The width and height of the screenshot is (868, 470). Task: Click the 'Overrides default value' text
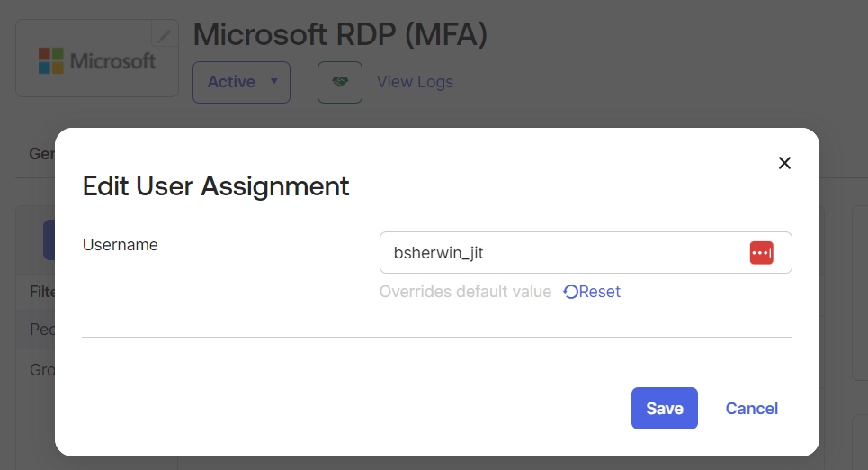(x=465, y=292)
